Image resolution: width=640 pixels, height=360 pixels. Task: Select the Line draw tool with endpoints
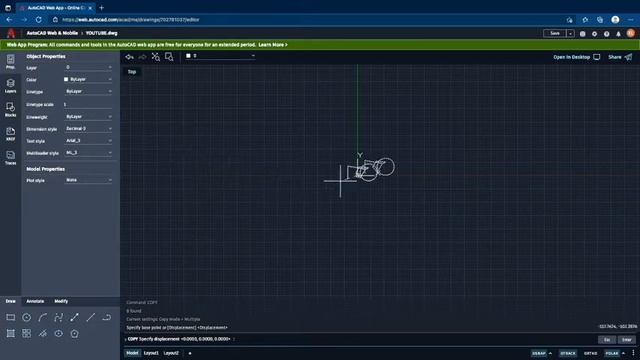pos(74,317)
